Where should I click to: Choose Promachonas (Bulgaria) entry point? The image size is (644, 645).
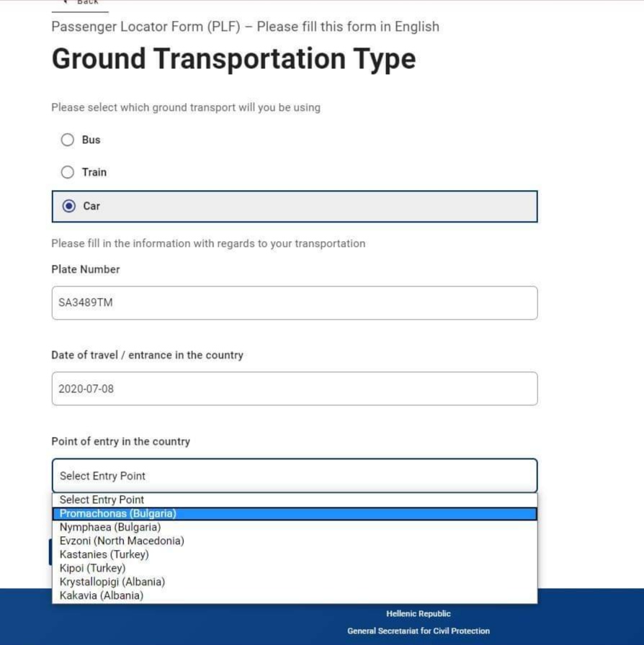[x=295, y=514]
